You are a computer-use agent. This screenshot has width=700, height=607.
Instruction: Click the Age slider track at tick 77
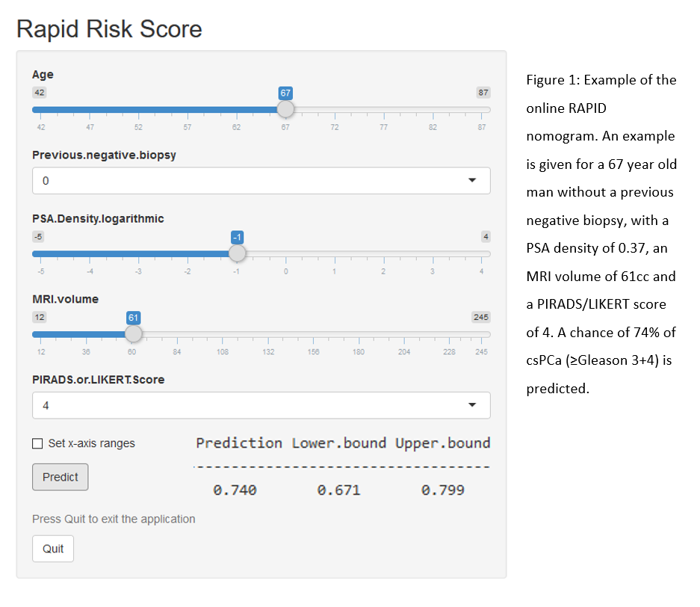point(383,109)
